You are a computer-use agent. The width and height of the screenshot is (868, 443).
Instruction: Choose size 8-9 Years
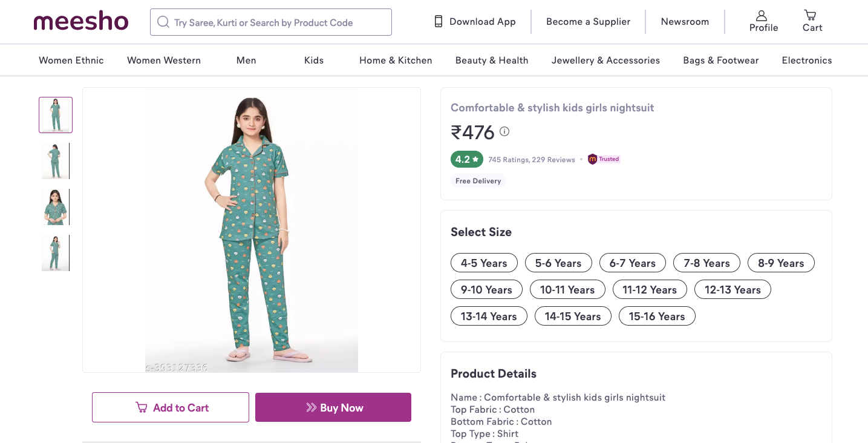point(781,263)
